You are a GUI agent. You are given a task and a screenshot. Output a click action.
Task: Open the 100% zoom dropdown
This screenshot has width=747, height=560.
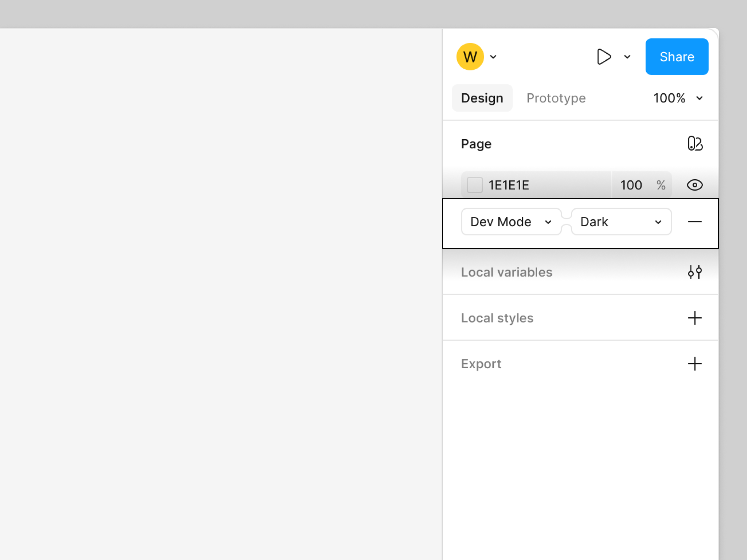click(678, 98)
